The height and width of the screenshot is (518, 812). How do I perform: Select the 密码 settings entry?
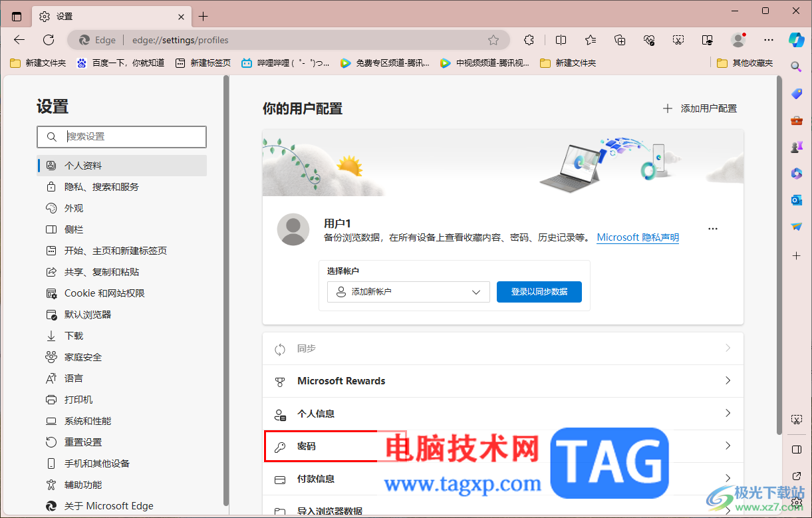pyautogui.click(x=306, y=446)
